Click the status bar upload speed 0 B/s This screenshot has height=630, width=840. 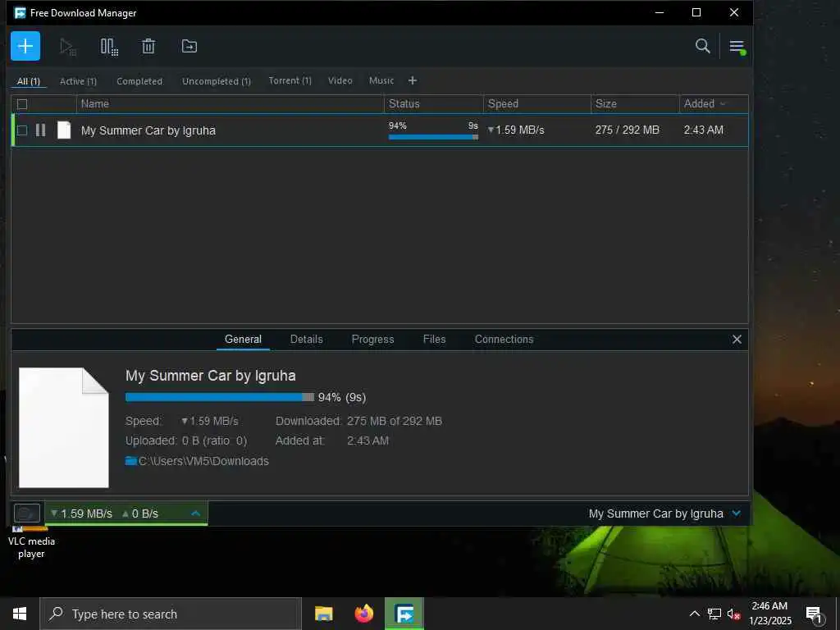point(140,514)
